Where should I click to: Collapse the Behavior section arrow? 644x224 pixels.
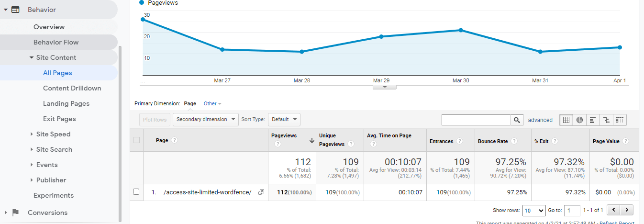tap(5, 10)
